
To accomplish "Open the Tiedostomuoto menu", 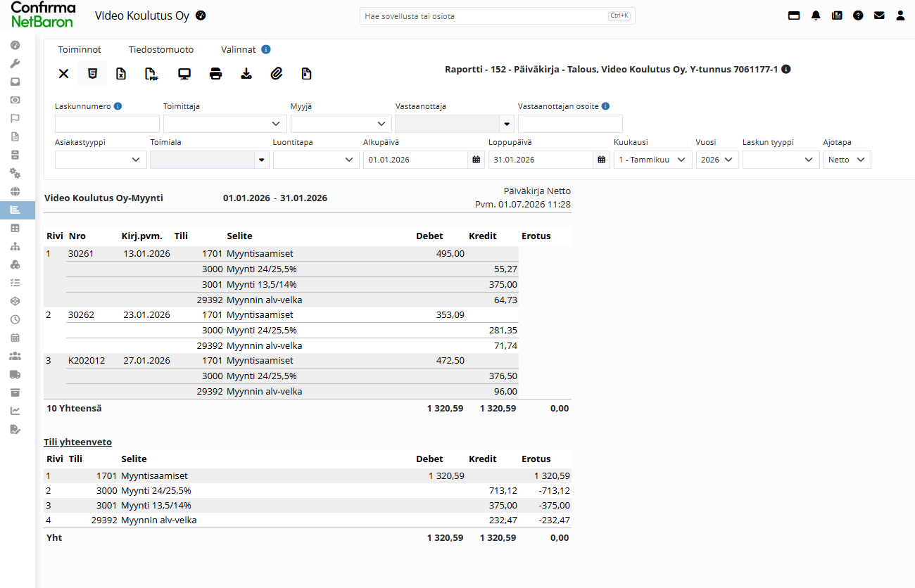I will [x=161, y=49].
